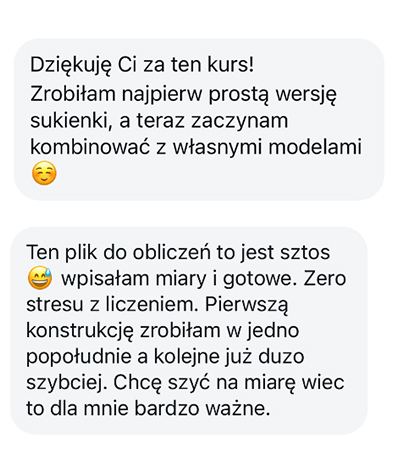Click the phrase 'teraz zaczynam' in first bubble
Viewport: 400px width, 475px height.
coord(212,121)
